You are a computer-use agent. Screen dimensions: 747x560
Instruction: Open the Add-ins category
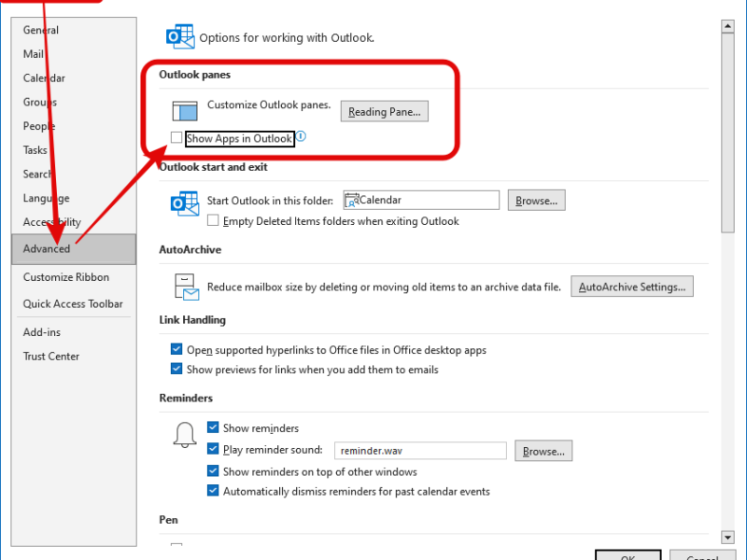click(74, 332)
